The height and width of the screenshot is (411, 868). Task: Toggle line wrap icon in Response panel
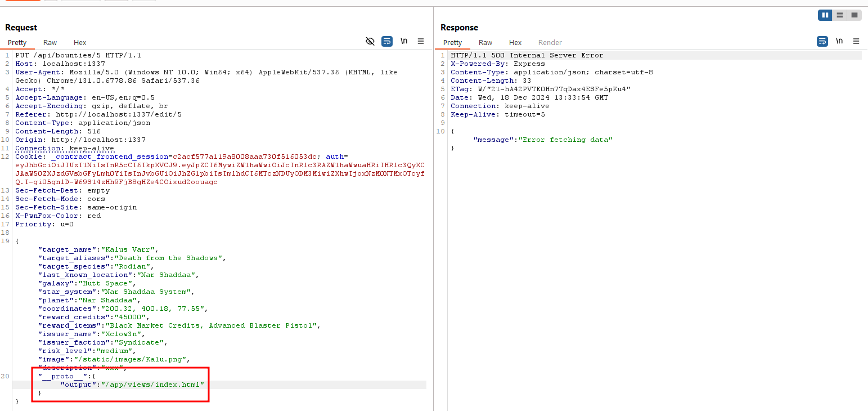(x=822, y=42)
